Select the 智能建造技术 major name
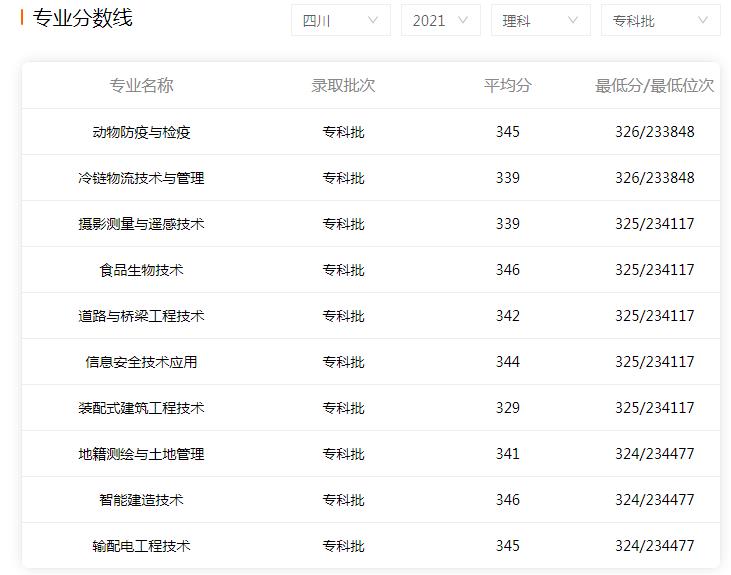The width and height of the screenshot is (731, 575). 141,500
